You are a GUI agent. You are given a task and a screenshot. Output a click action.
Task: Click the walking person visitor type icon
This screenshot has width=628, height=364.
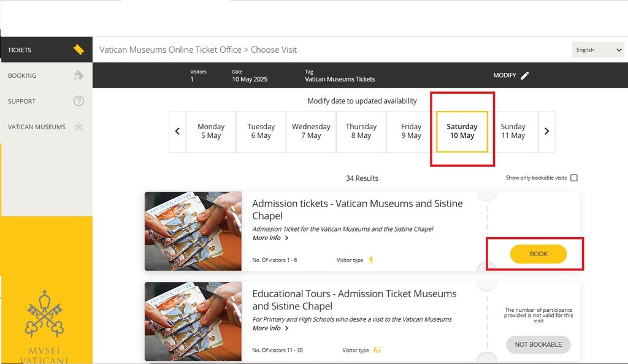(x=371, y=260)
